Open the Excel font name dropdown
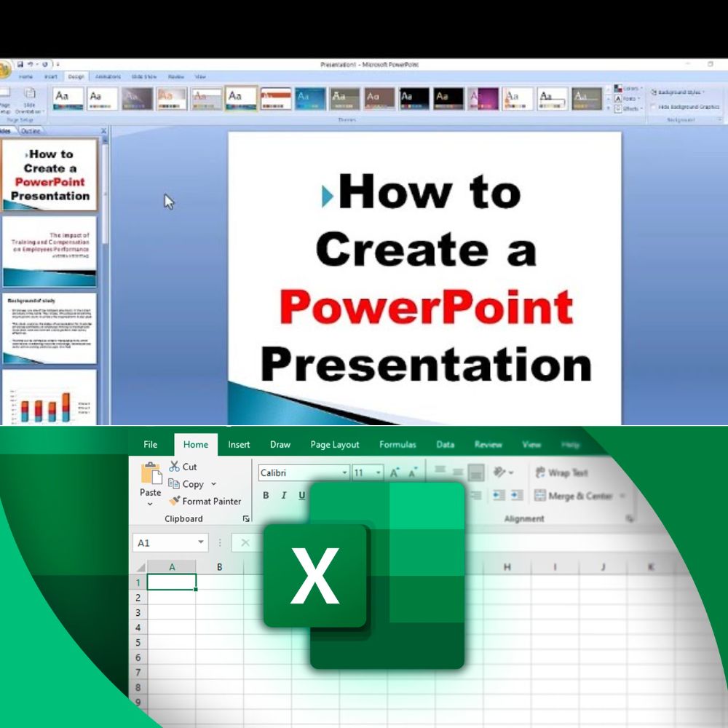Image resolution: width=728 pixels, height=728 pixels. point(344,472)
